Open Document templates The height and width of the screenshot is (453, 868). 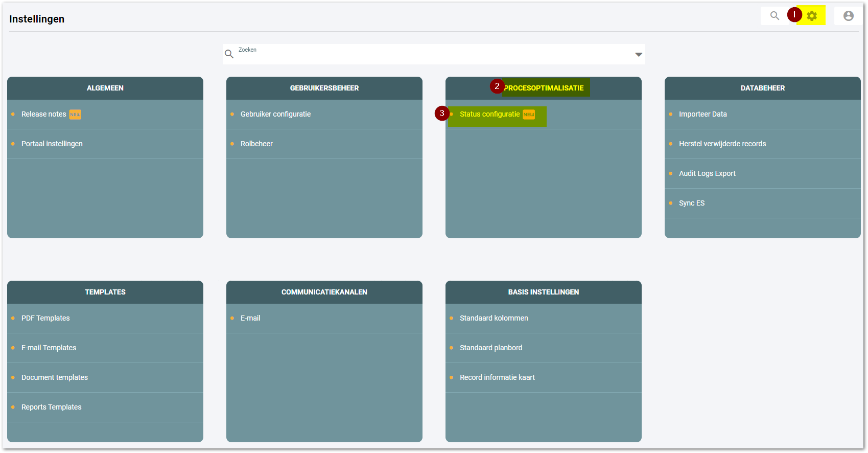(55, 377)
